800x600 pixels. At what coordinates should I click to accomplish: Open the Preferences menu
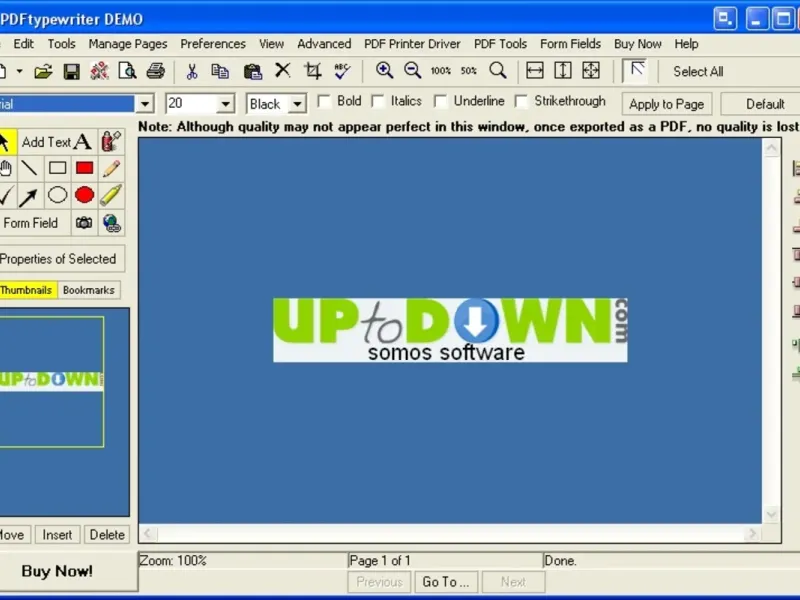point(213,44)
